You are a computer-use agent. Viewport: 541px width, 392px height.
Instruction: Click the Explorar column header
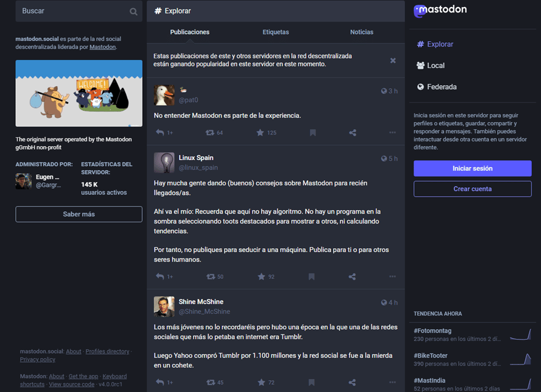click(x=275, y=11)
